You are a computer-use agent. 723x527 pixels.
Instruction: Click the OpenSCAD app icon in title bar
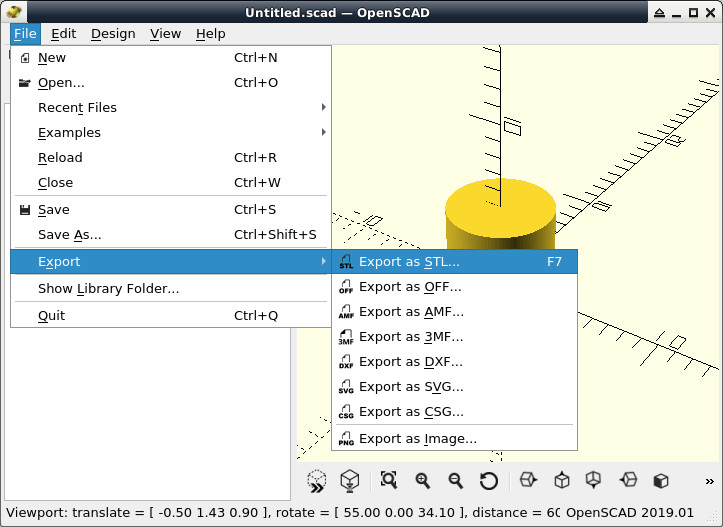(14, 12)
